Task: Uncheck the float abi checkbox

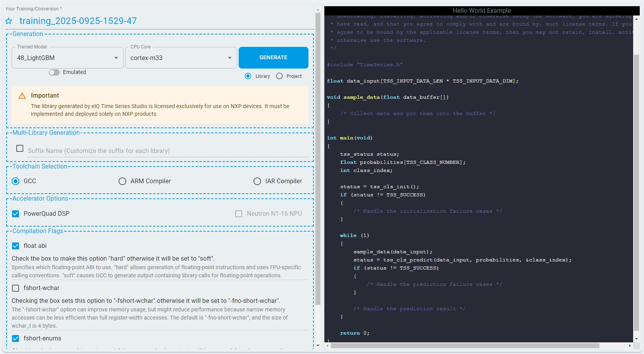Action: pos(15,246)
